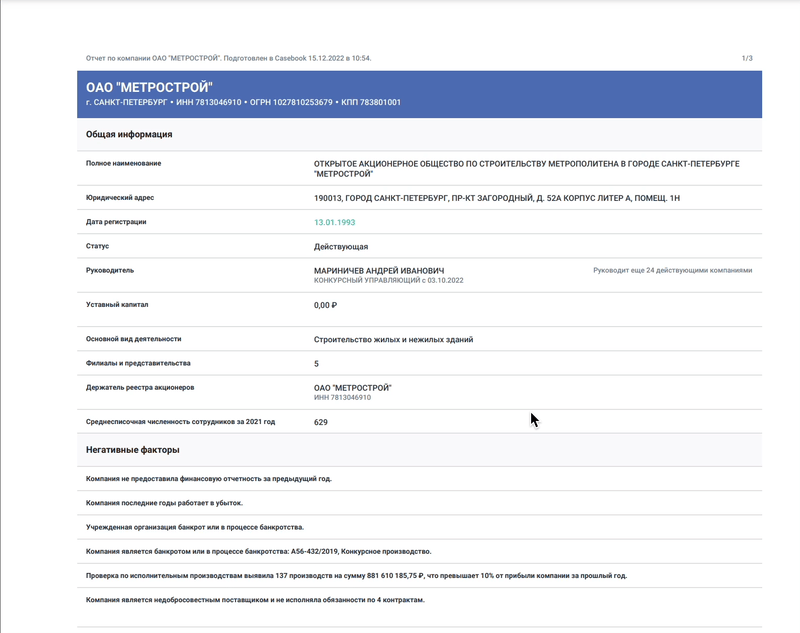Click the Руководитель label
Image resolution: width=800 pixels, height=633 pixels.
110,270
